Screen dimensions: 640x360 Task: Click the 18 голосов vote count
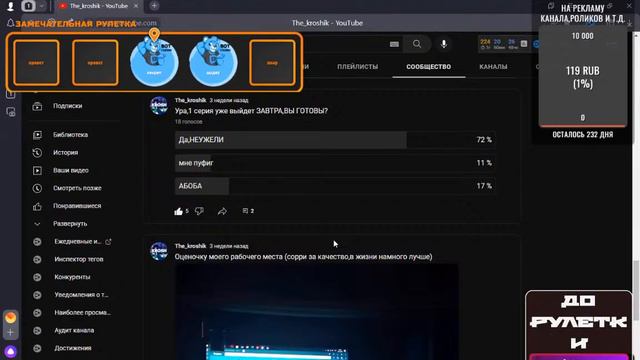(189, 122)
